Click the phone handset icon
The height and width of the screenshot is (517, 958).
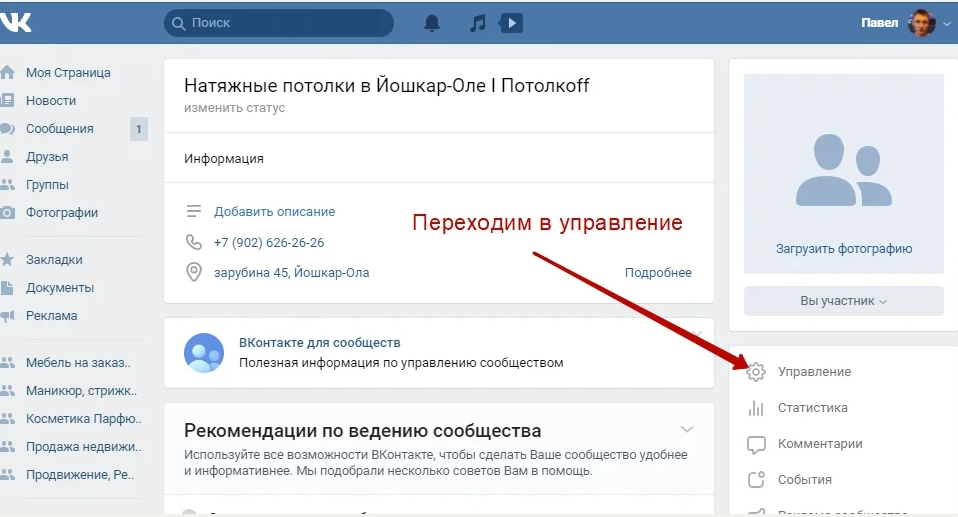coord(194,243)
